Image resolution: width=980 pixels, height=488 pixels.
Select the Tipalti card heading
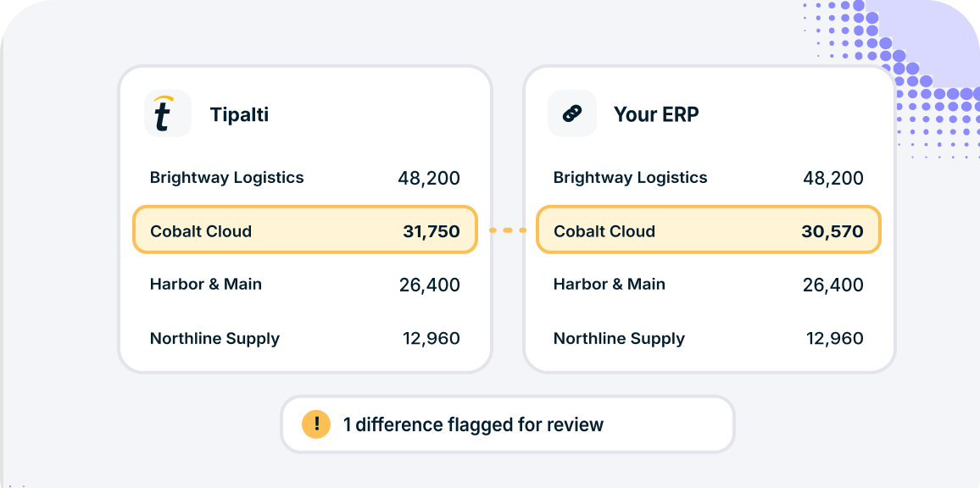pyautogui.click(x=239, y=114)
